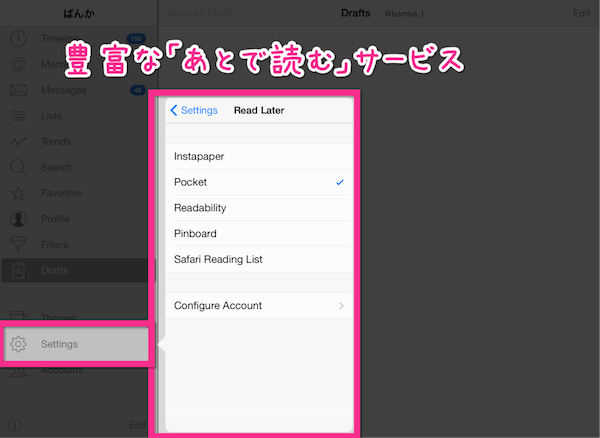Open Filters in the sidebar

pos(78,245)
